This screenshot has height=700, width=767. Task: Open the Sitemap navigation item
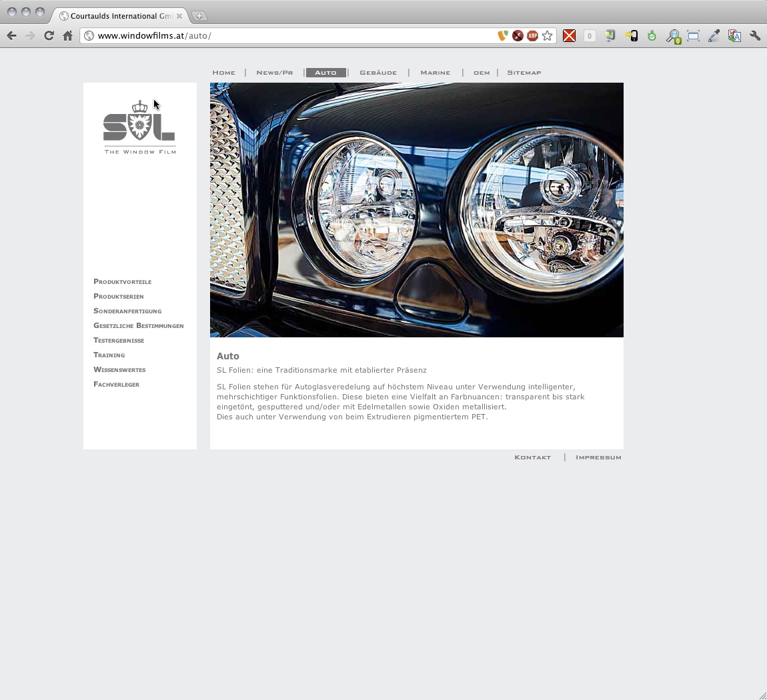(524, 73)
